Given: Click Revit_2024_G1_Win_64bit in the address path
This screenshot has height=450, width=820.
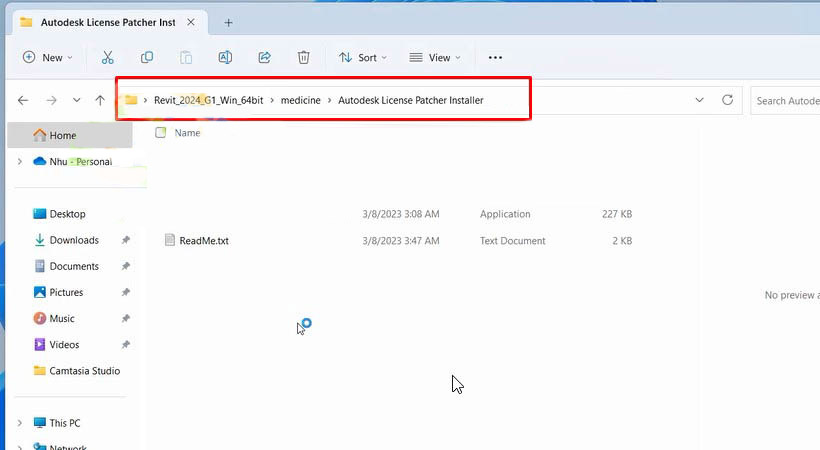Looking at the screenshot, I should [209, 100].
